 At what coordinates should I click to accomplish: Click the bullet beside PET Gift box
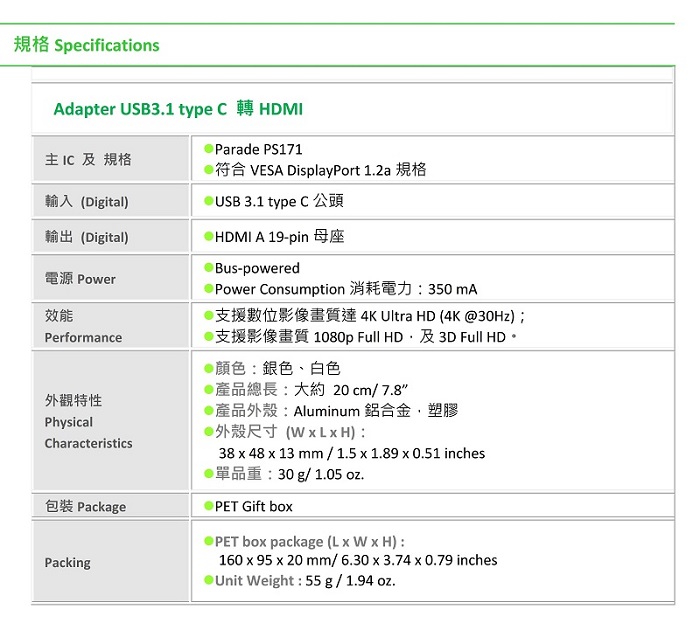(208, 506)
